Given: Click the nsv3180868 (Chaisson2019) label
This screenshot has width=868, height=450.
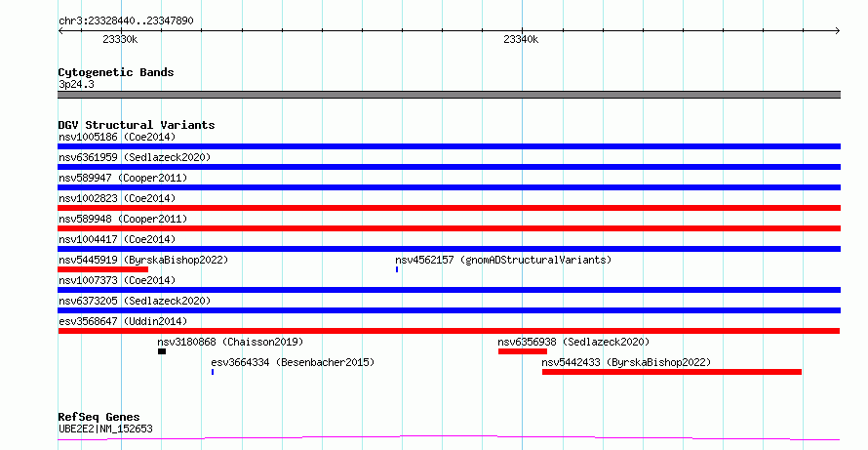Looking at the screenshot, I should (x=230, y=342).
